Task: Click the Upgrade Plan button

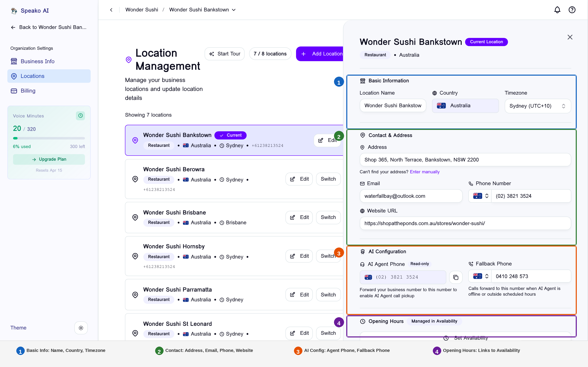Action: (x=49, y=159)
